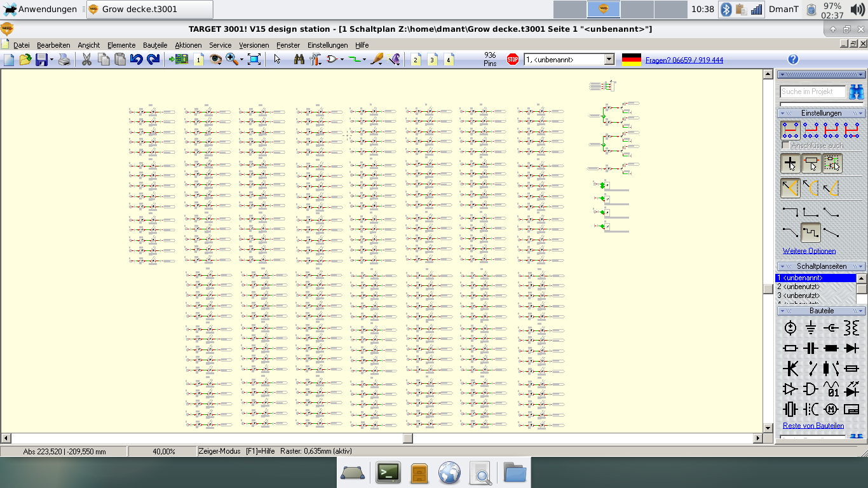Click the 'Suche im Projekt' search field
Image resolution: width=868 pixels, height=488 pixels.
[x=813, y=91]
